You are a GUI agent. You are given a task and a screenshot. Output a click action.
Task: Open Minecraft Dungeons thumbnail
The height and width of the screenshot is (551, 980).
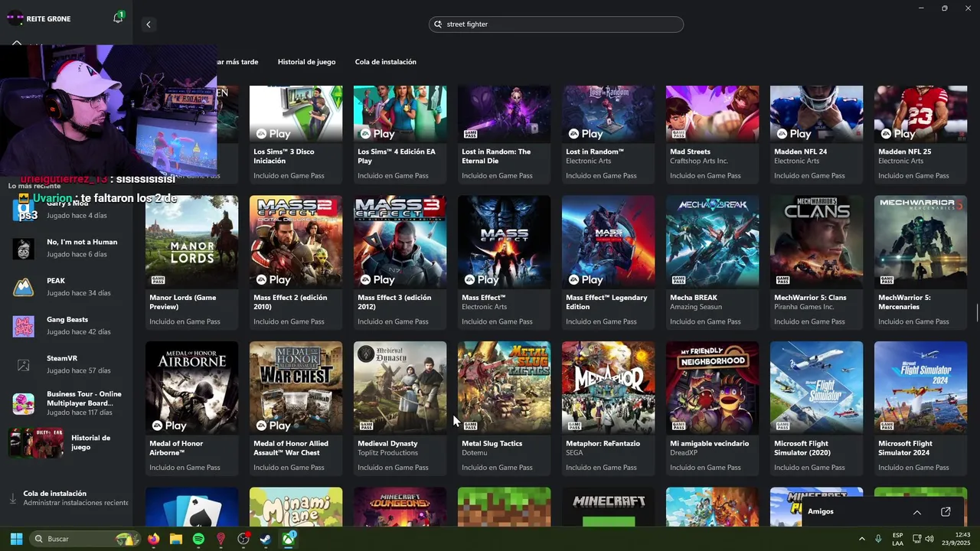tap(400, 507)
